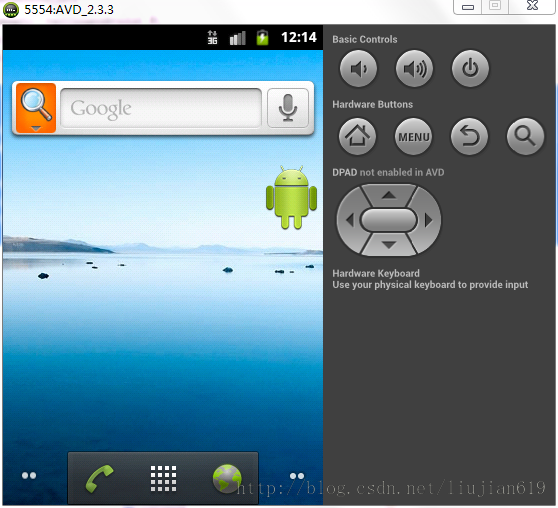This screenshot has width=558, height=508.
Task: Click the emulator window title icon
Action: pos(11,10)
